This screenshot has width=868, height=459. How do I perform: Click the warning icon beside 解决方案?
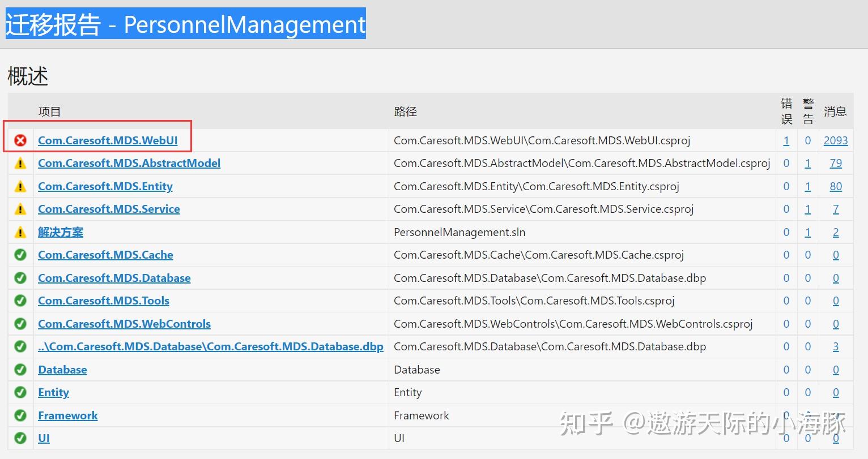click(20, 232)
